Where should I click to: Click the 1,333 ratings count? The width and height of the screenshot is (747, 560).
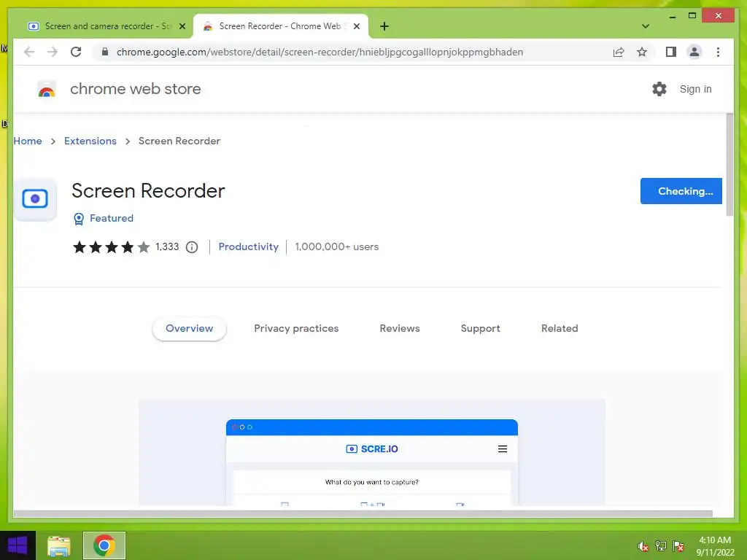(x=167, y=246)
